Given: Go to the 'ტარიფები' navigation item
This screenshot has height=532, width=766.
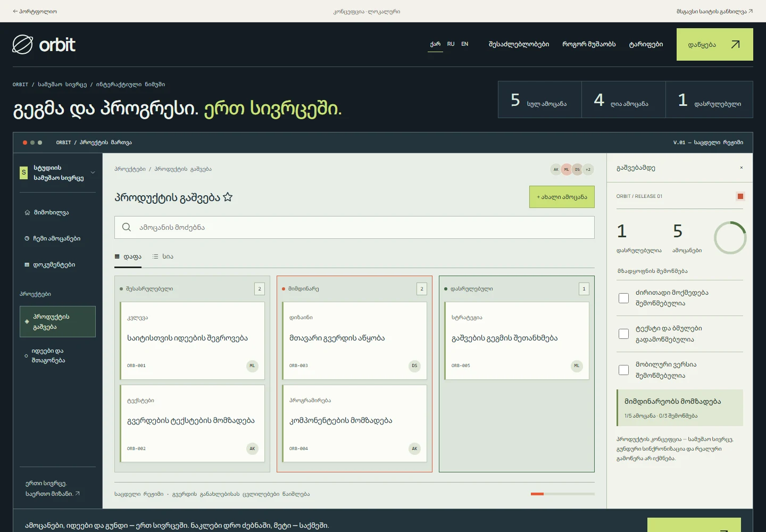Looking at the screenshot, I should tap(646, 44).
